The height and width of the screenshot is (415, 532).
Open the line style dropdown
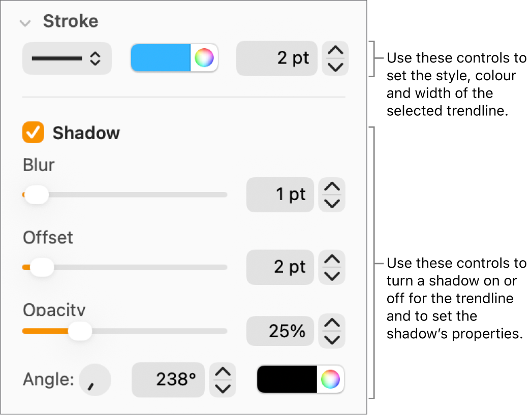click(x=67, y=58)
